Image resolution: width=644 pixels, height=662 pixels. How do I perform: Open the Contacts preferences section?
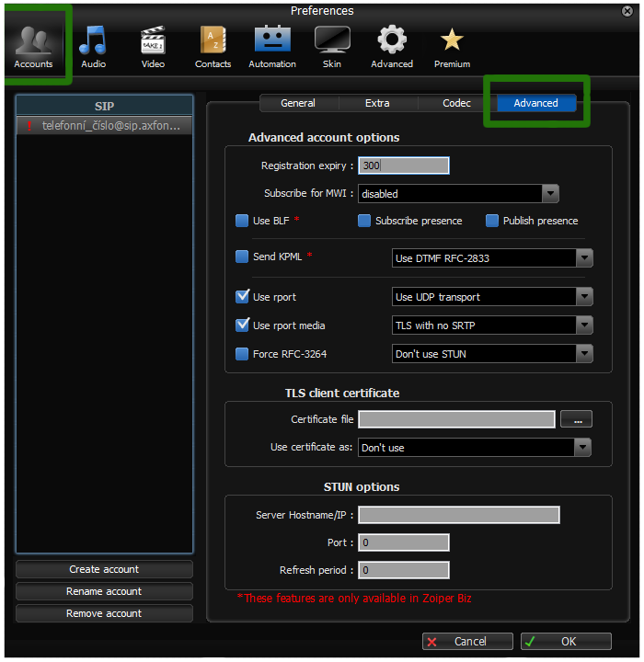click(x=213, y=46)
